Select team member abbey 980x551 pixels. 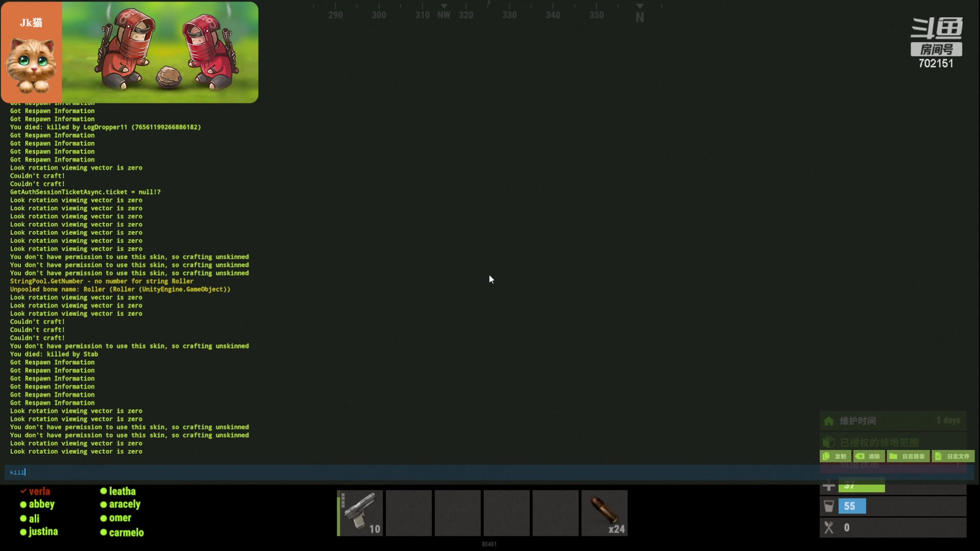pos(41,504)
